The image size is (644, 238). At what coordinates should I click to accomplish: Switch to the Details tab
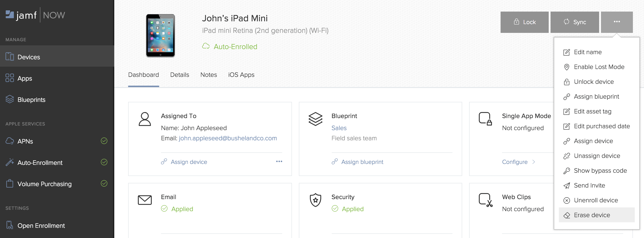pos(180,75)
